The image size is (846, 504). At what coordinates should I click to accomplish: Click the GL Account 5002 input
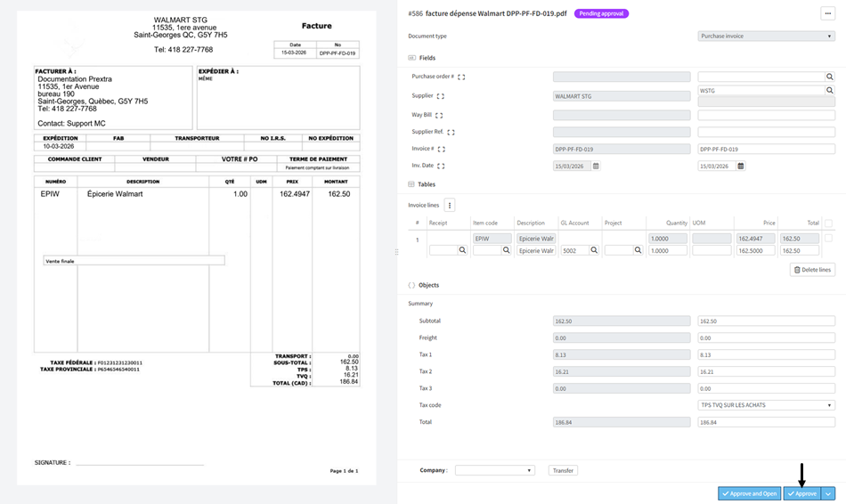point(575,250)
